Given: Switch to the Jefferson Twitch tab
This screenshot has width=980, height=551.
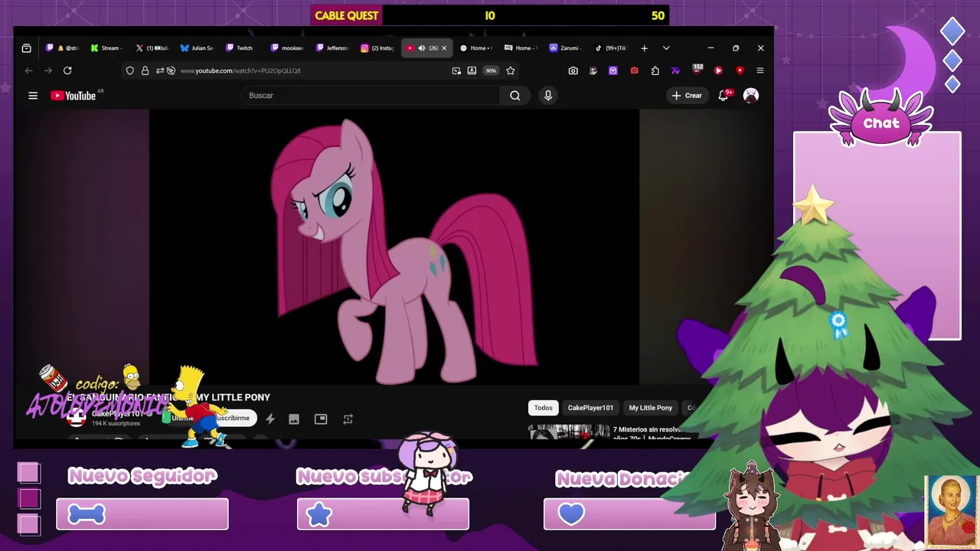Looking at the screenshot, I should coord(332,48).
